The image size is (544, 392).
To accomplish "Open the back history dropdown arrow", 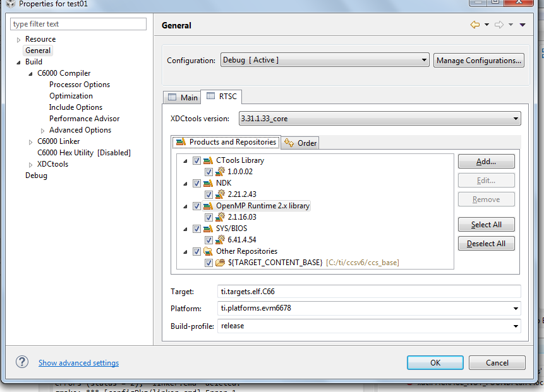I will click(487, 25).
